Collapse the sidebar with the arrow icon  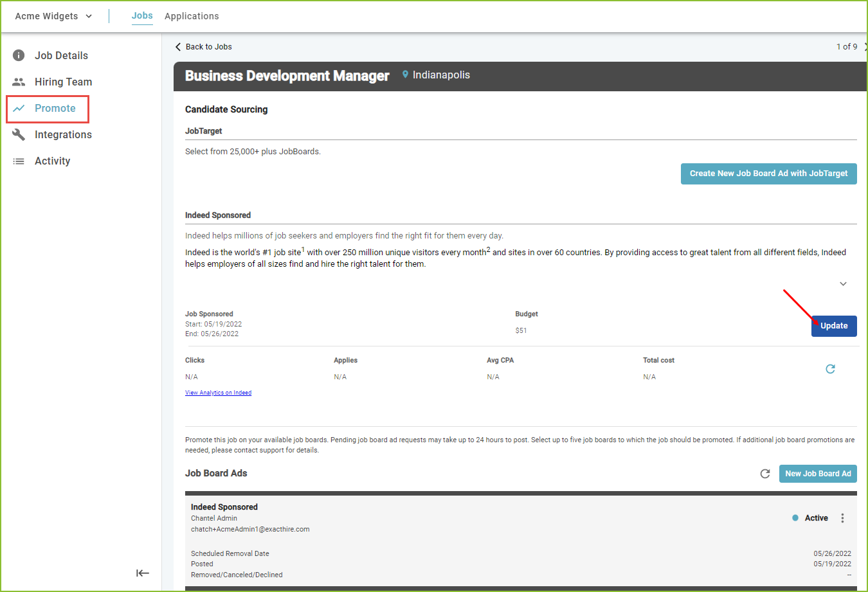(x=143, y=573)
